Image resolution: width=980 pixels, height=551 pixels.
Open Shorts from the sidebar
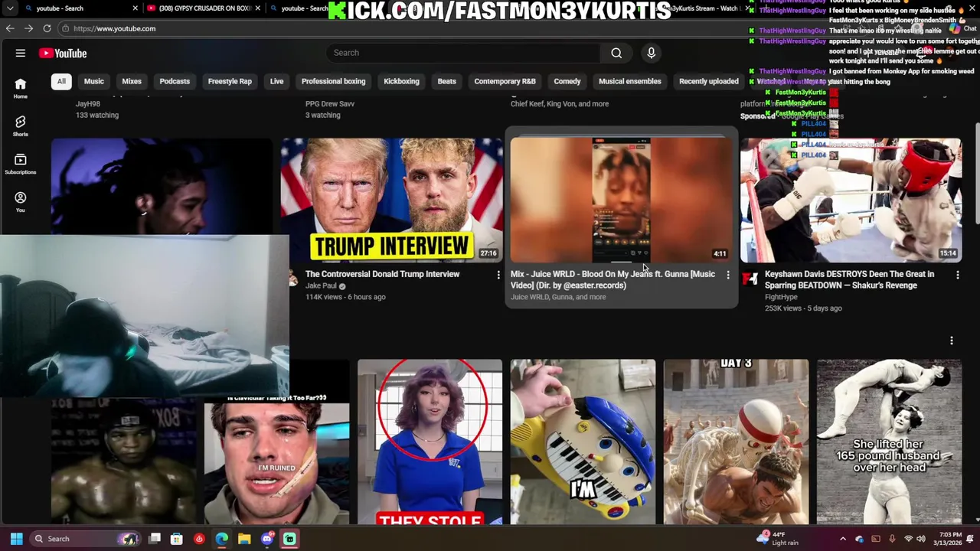pyautogui.click(x=21, y=126)
